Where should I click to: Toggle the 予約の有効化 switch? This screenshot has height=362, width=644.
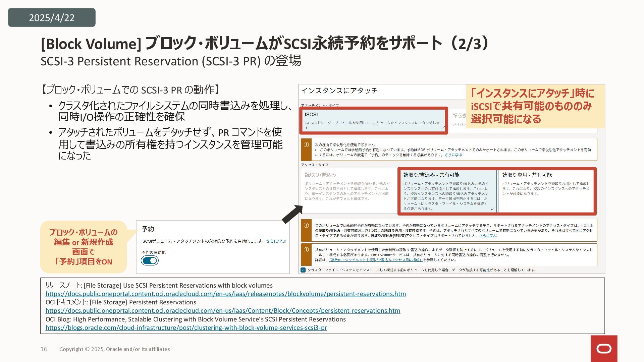coord(150,260)
